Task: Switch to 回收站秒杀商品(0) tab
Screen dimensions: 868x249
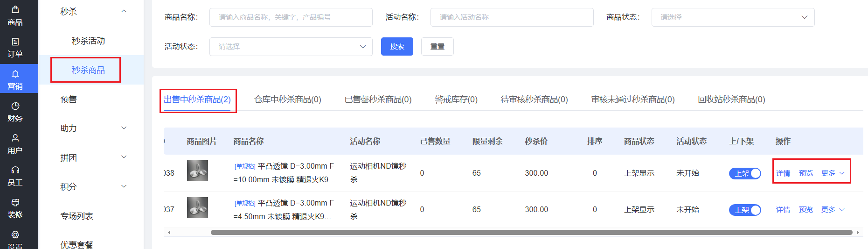Action: tap(731, 100)
